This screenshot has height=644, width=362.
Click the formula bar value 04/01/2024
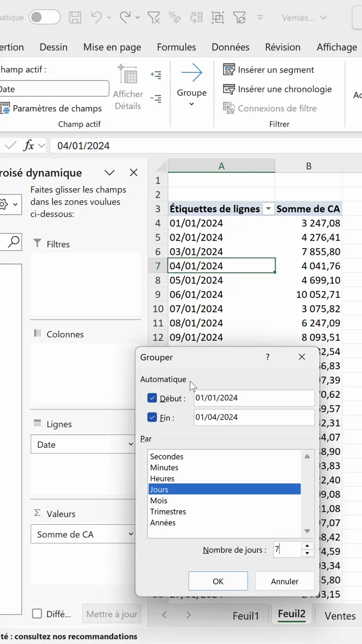point(83,146)
